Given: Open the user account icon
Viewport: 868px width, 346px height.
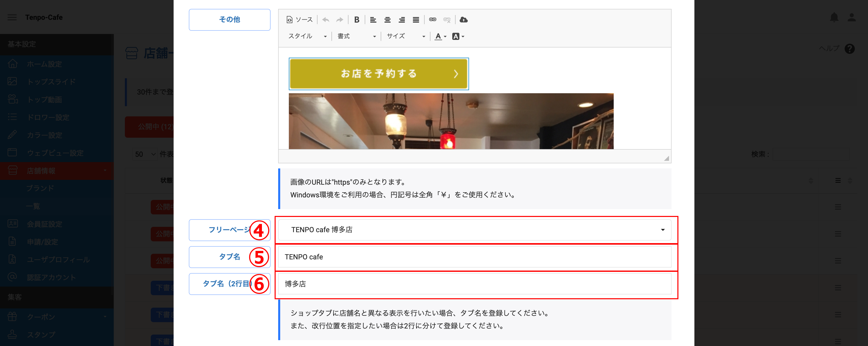Looking at the screenshot, I should [x=852, y=17].
